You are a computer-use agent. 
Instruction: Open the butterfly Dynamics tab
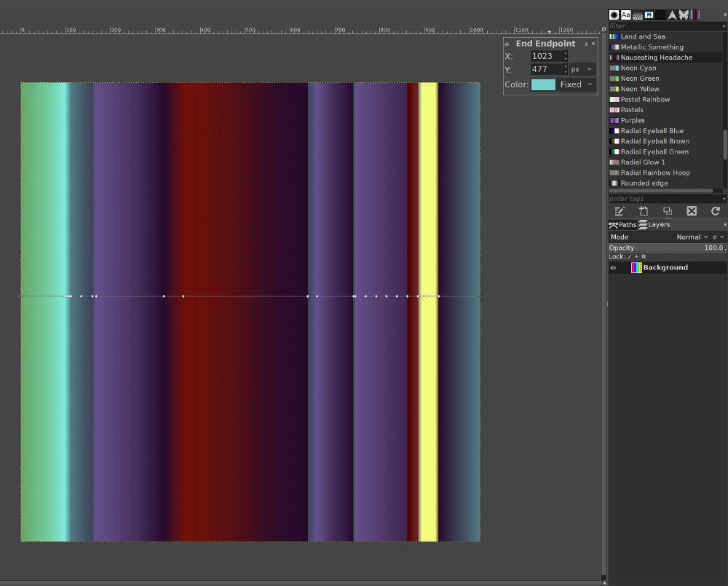tap(684, 15)
